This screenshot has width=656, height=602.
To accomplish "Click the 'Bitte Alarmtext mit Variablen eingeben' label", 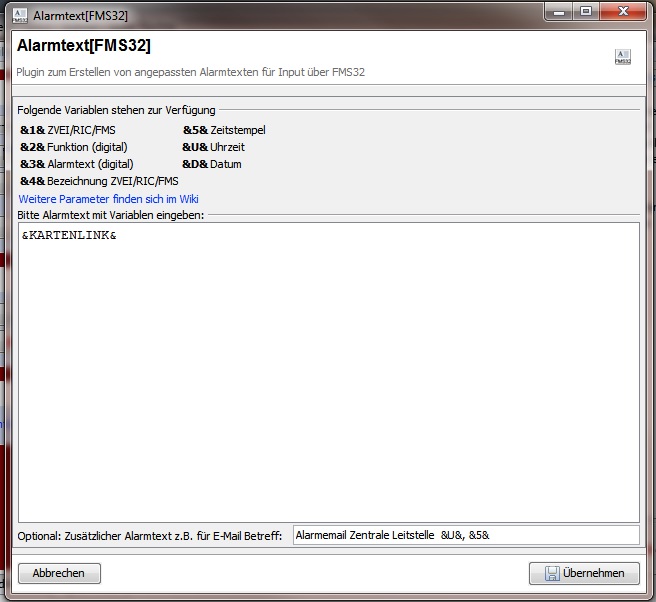I will tap(111, 215).
